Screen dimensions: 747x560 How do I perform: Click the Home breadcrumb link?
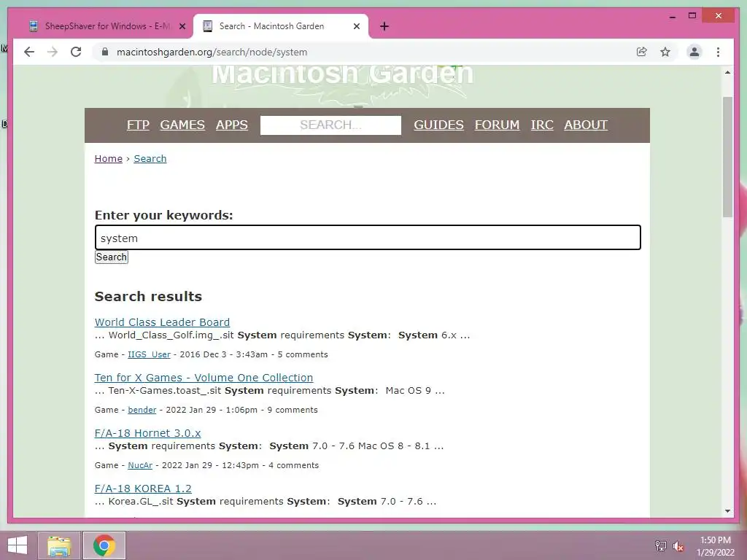pos(109,158)
